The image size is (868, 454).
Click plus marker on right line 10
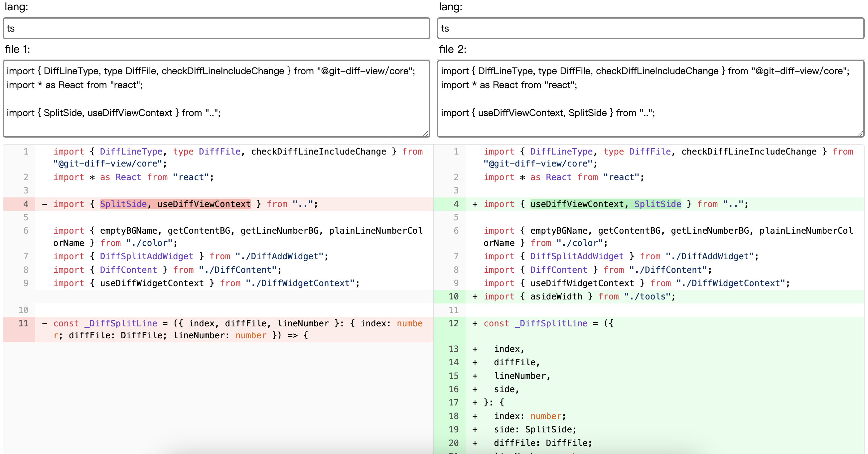click(475, 297)
